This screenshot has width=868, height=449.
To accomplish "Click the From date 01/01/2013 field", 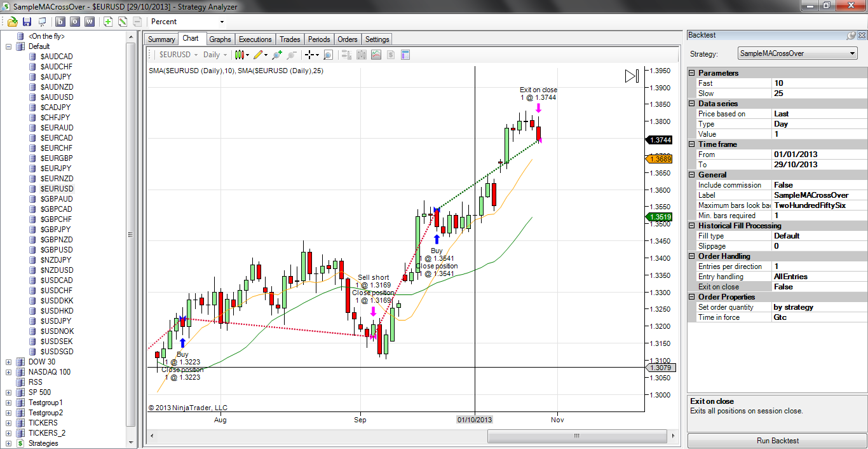I will [819, 155].
